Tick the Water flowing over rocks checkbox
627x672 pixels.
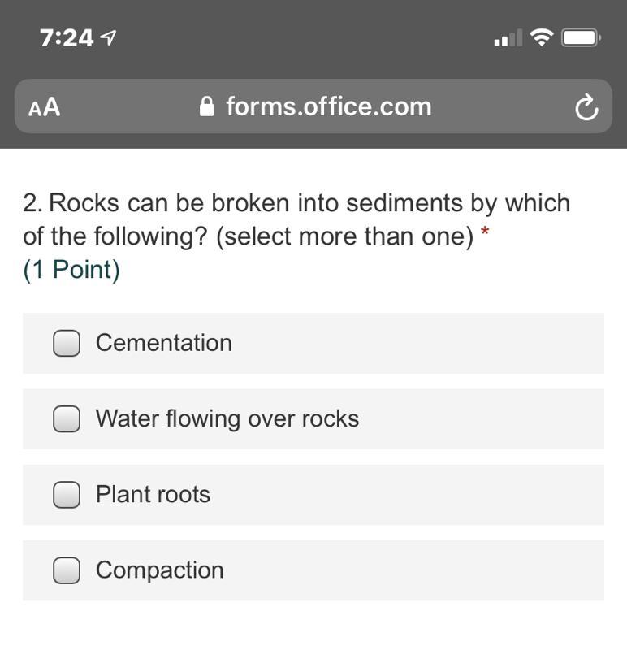click(x=67, y=419)
